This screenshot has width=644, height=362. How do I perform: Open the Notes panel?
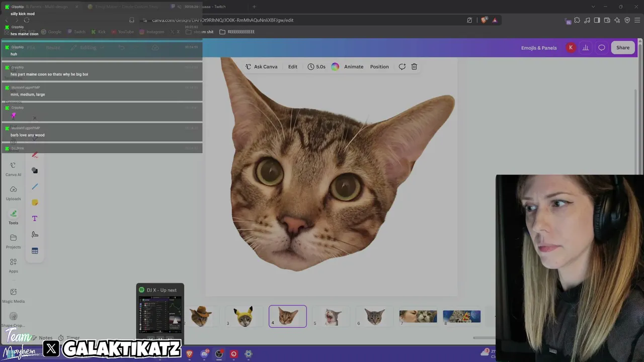(41, 338)
